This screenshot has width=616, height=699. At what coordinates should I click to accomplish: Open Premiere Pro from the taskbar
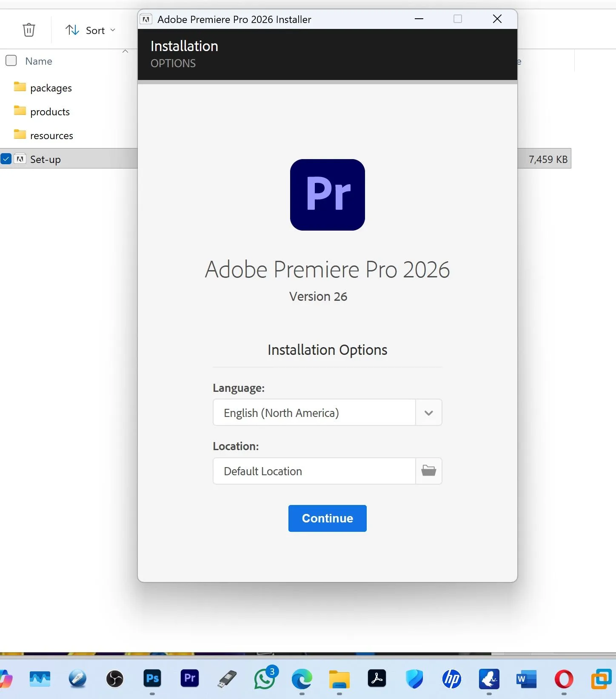click(x=190, y=678)
